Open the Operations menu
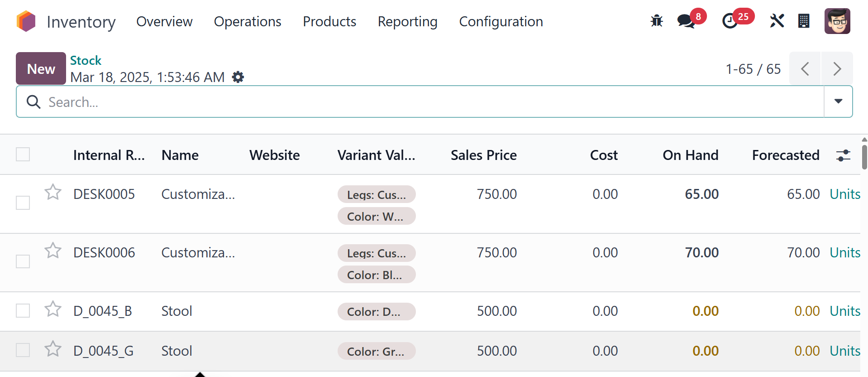868x377 pixels. click(x=248, y=22)
